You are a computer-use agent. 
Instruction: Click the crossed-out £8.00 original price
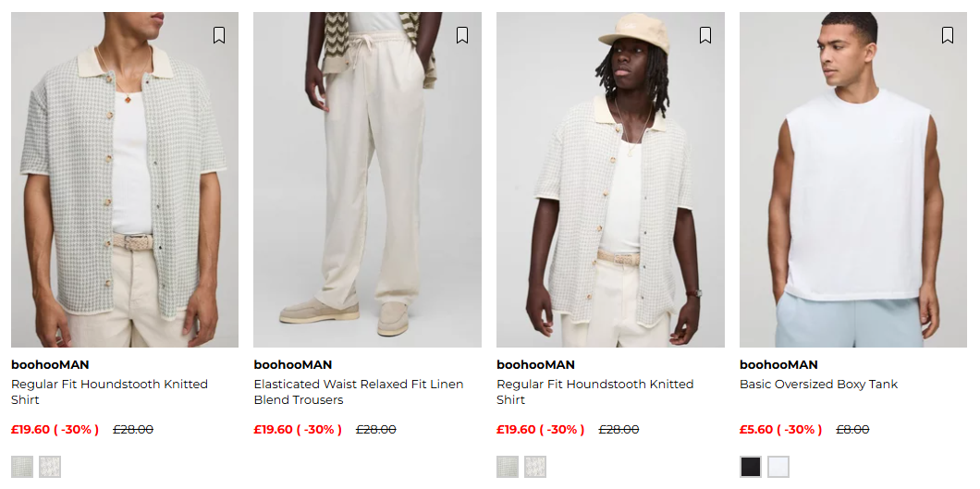(x=852, y=430)
